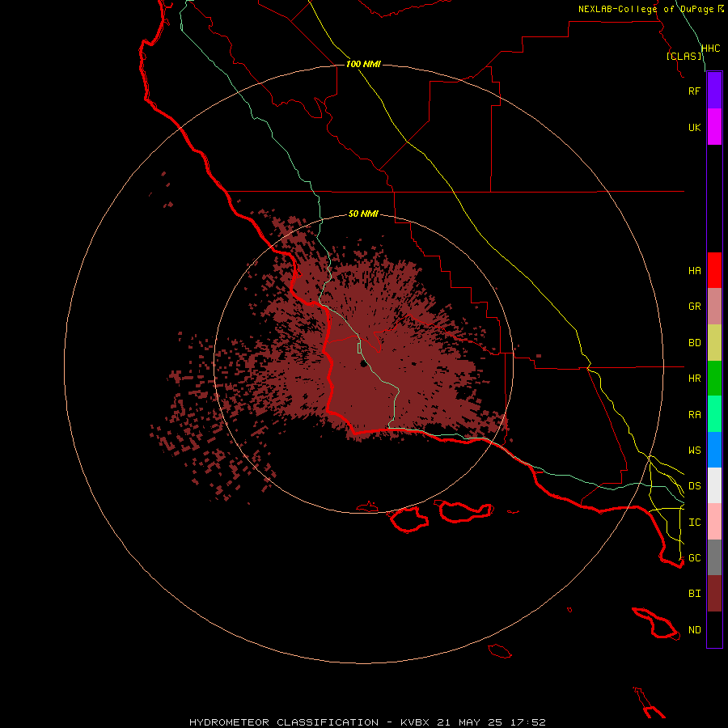Click the 'ND' legend label

[694, 630]
